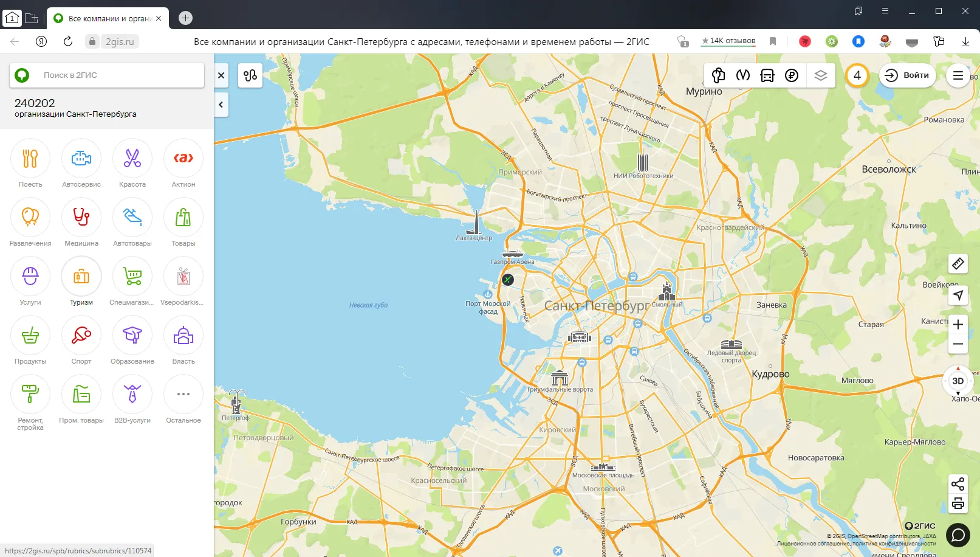This screenshot has width=980, height=557.
Task: Open the browser menu (three lines) in title bar
Action: [885, 11]
